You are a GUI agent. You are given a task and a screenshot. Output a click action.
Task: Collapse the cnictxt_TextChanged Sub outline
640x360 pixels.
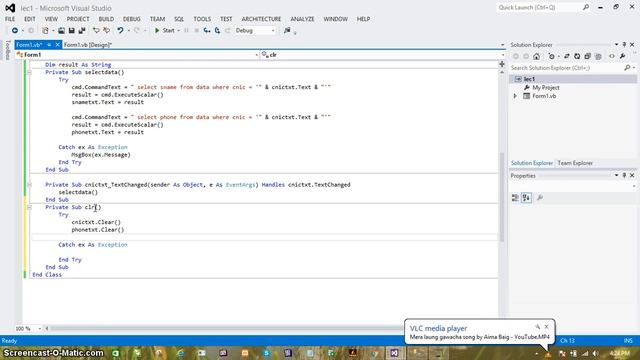point(29,185)
